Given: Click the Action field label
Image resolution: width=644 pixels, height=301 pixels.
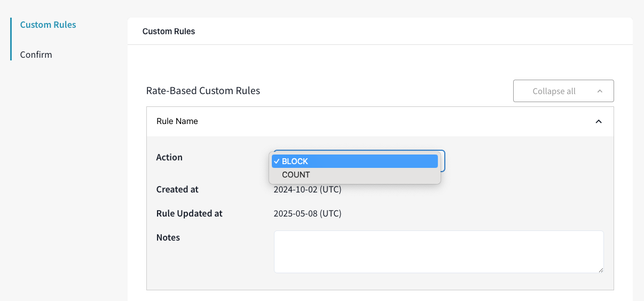Looking at the screenshot, I should 169,157.
